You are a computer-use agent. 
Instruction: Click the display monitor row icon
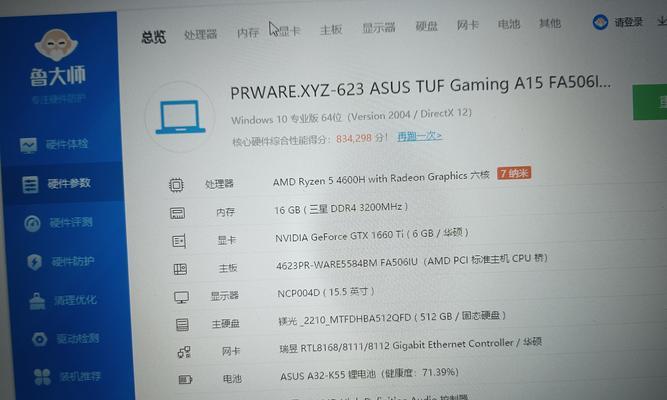coord(182,297)
